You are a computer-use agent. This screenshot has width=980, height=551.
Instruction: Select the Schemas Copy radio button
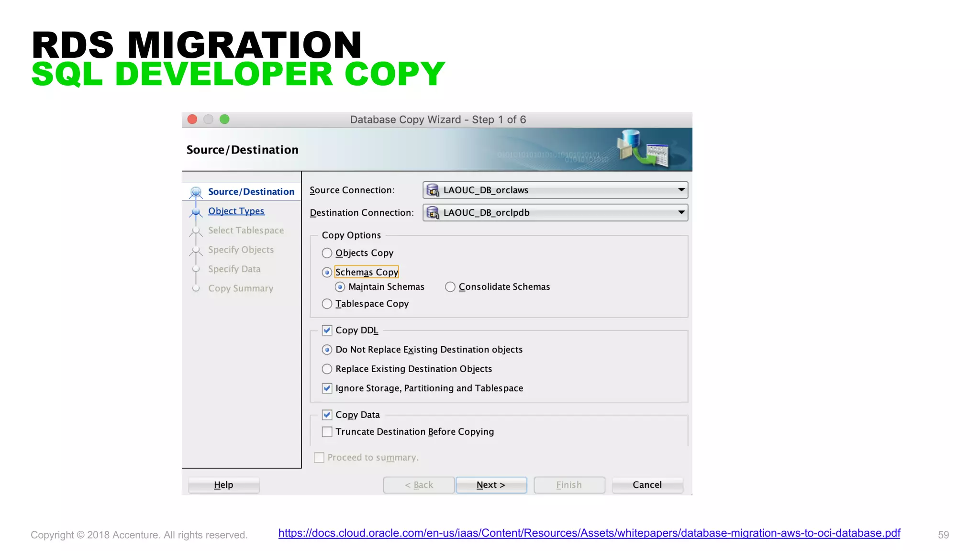pyautogui.click(x=327, y=273)
